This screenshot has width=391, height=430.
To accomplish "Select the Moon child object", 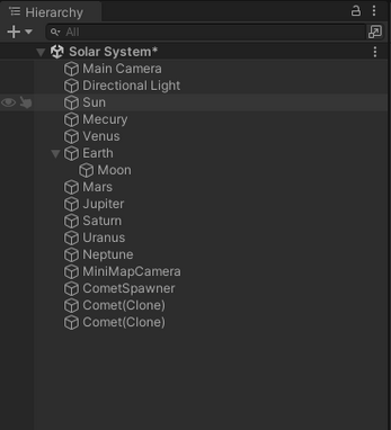I will point(114,170).
